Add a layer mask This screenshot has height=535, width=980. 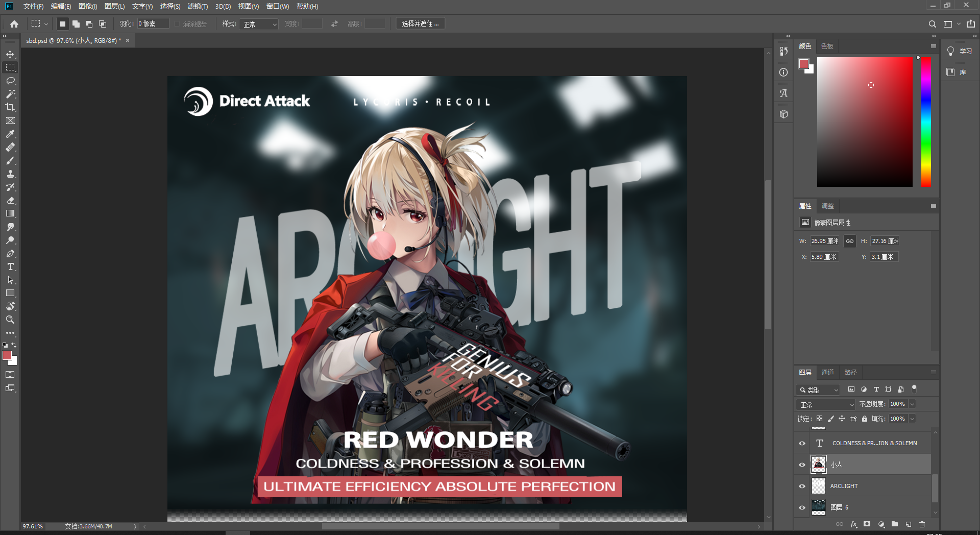point(867,524)
